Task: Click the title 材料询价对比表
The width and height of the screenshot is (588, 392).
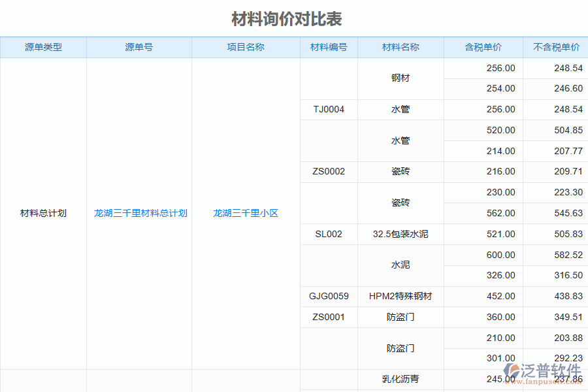Action: (288, 20)
